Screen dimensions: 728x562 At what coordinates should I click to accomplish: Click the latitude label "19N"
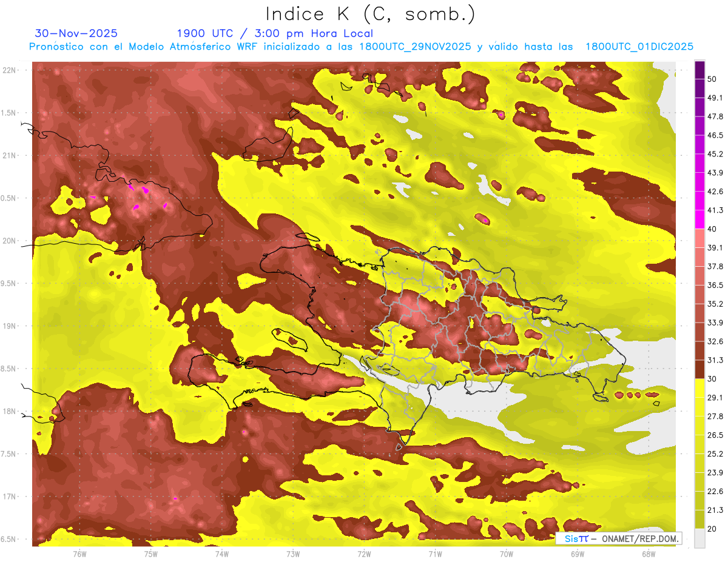[10, 326]
